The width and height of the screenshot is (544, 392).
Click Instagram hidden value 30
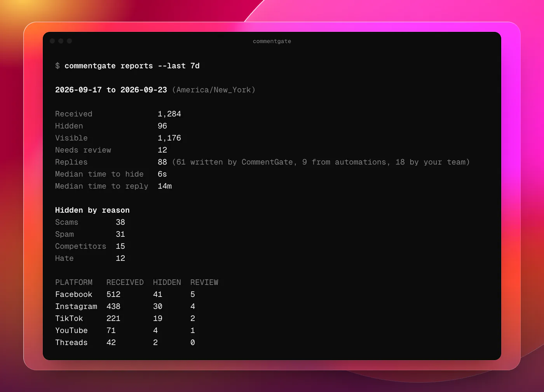(x=158, y=307)
